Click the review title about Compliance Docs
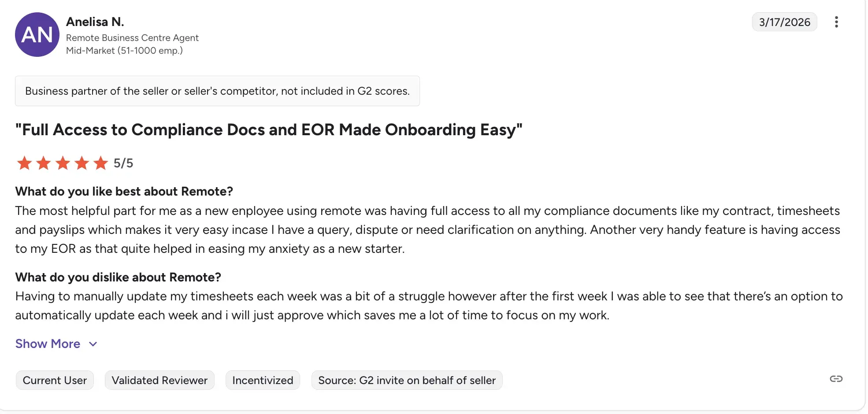 pos(269,130)
